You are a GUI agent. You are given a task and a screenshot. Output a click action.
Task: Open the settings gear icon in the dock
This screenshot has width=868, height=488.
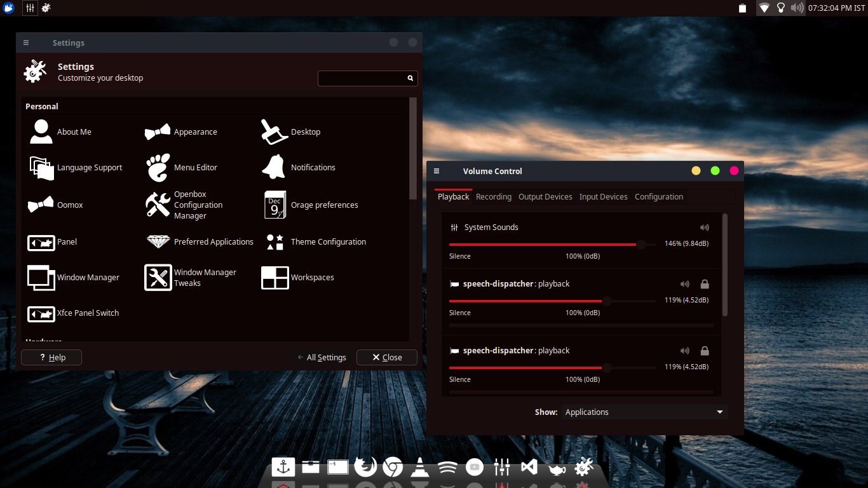pos(584,467)
